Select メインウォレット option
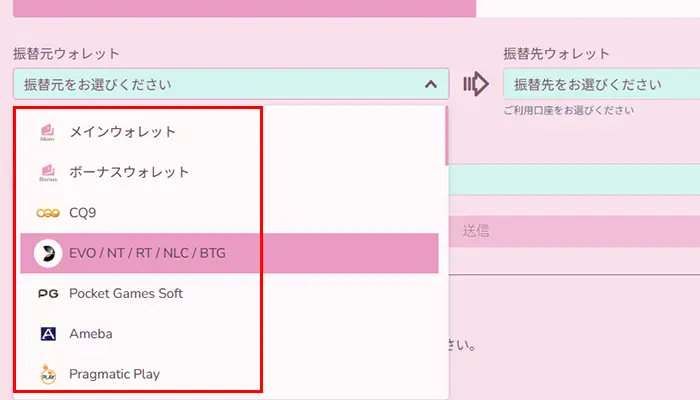The image size is (700, 400). (x=229, y=132)
